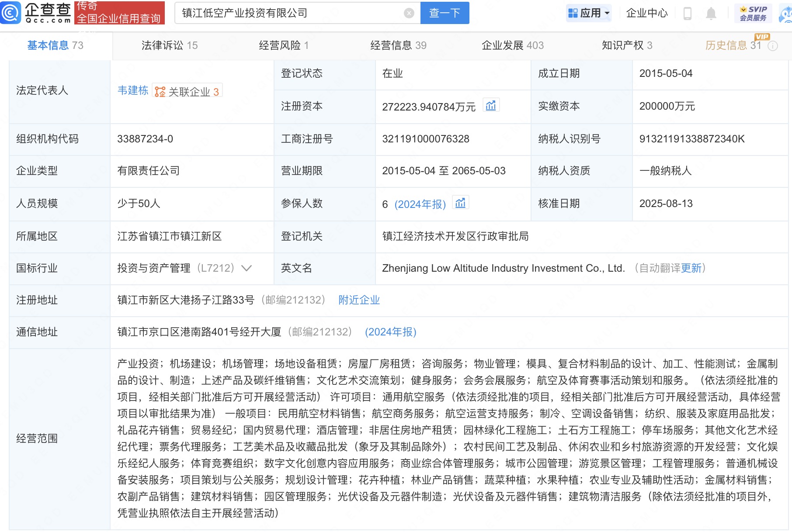792x532 pixels.
Task: Switch to the 法律诉讼 tab
Action: pos(169,45)
